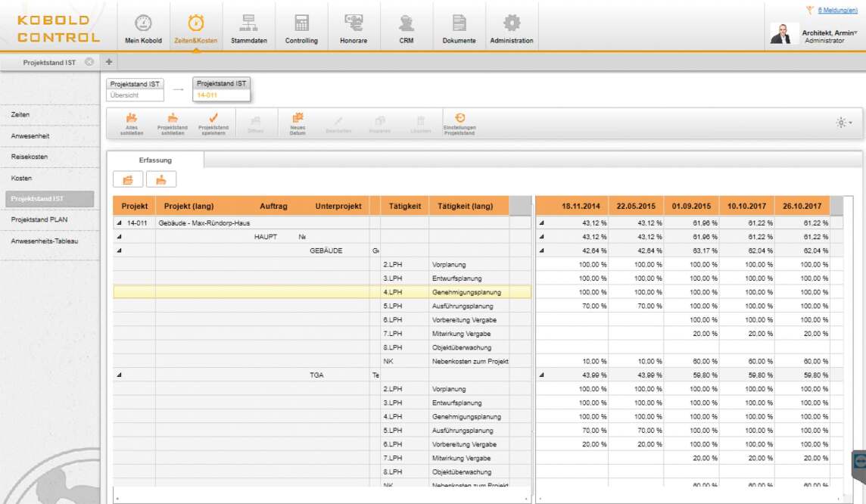Viewport: 866px width, 504px height.
Task: Click the Alles schließen toolbar icon
Action: tap(132, 118)
